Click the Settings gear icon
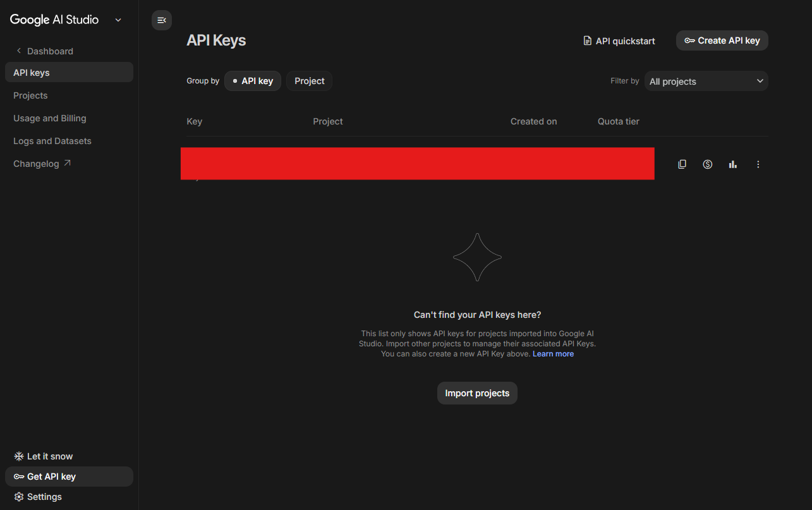The image size is (812, 510). pos(19,497)
